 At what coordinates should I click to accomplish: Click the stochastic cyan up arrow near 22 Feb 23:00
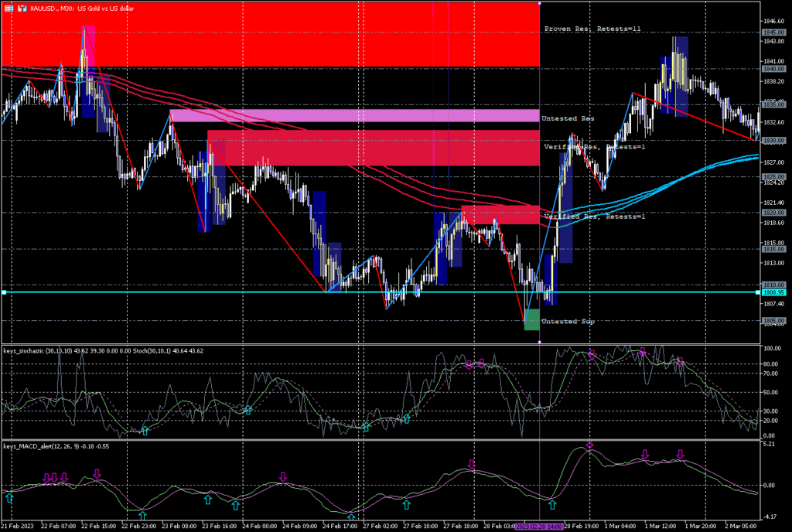pyautogui.click(x=145, y=430)
